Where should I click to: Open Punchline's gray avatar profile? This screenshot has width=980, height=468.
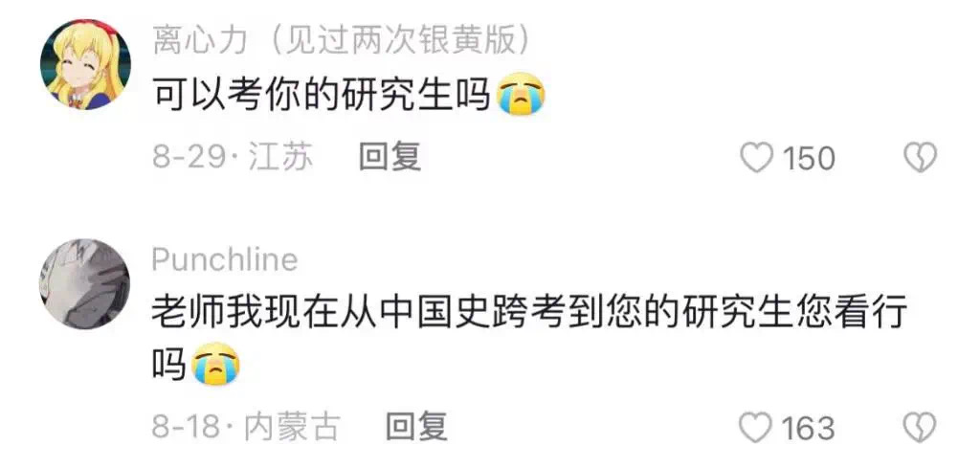tap(85, 283)
